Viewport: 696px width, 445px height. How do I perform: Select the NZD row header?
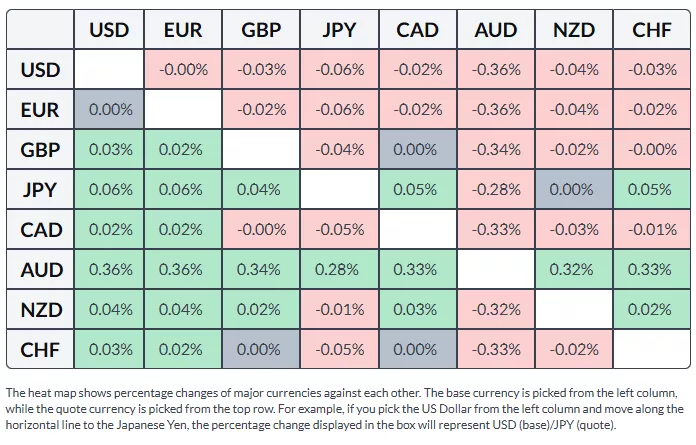click(41, 310)
